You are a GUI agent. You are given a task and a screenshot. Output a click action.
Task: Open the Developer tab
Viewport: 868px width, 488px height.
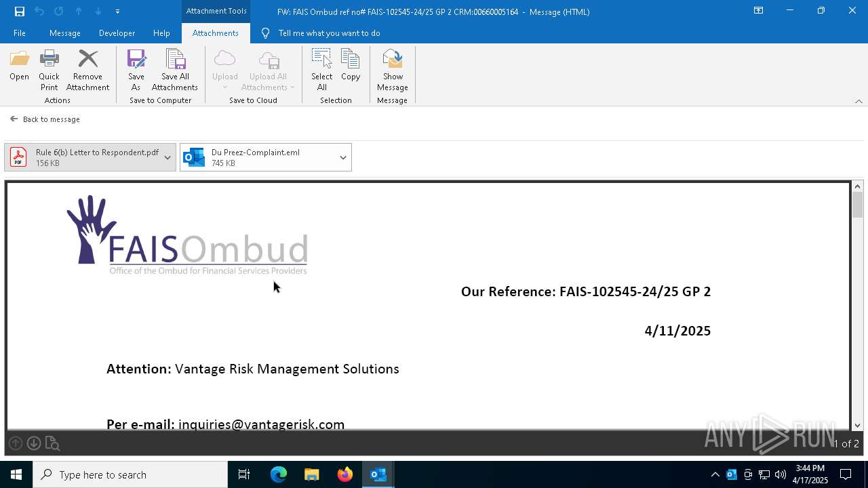(117, 33)
